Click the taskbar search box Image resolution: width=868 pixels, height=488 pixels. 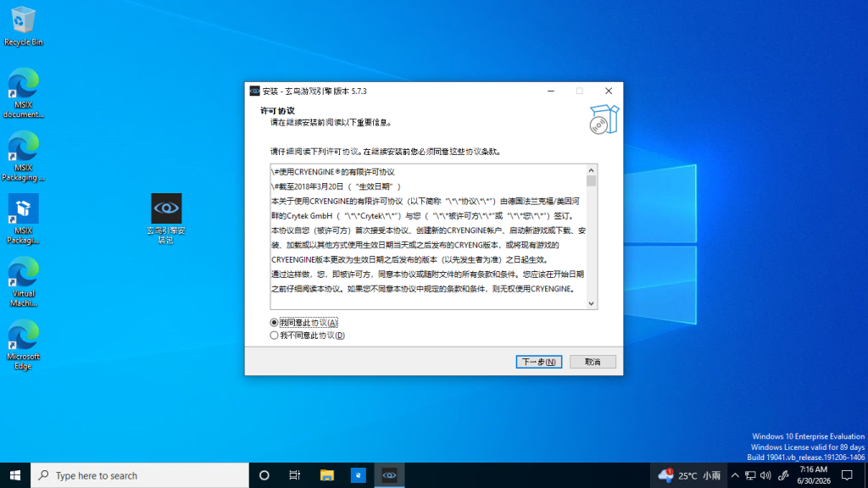[x=140, y=475]
